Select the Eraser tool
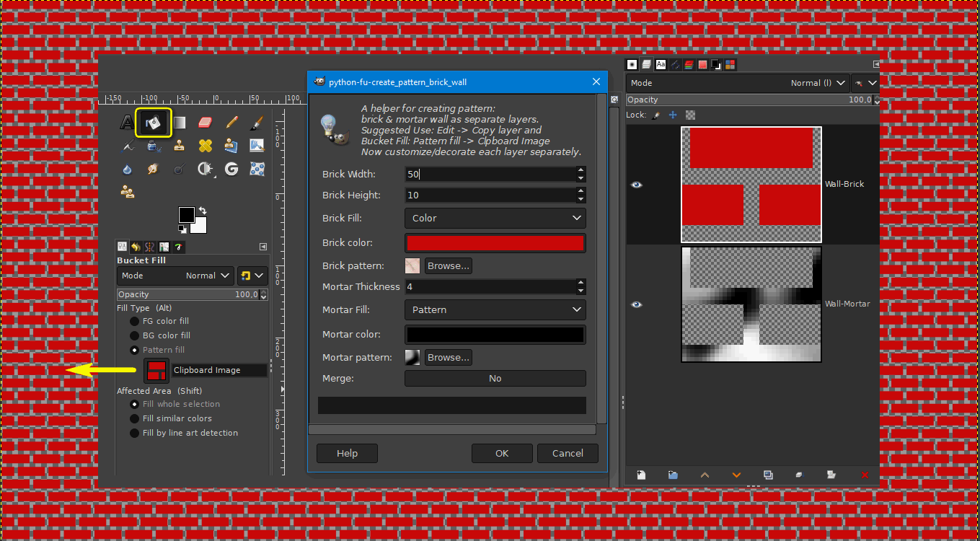The image size is (980, 541). coord(206,123)
